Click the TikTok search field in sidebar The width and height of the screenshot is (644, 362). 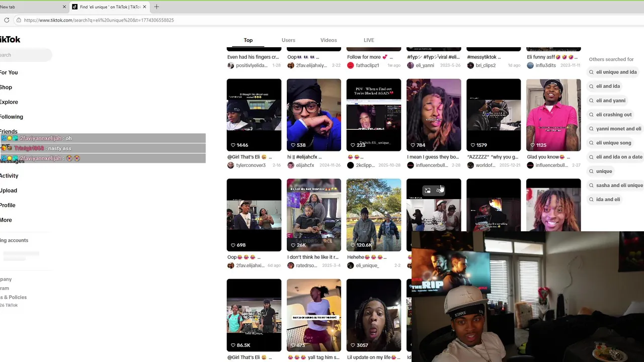point(25,55)
